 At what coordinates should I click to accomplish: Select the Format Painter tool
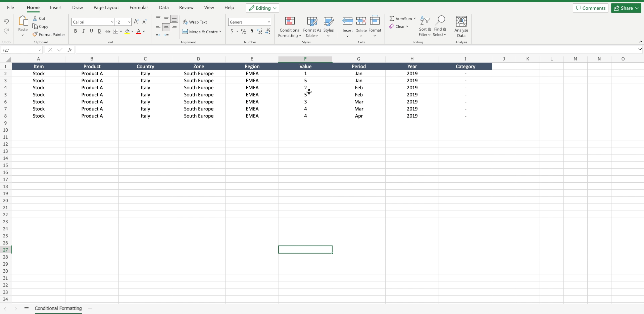49,34
